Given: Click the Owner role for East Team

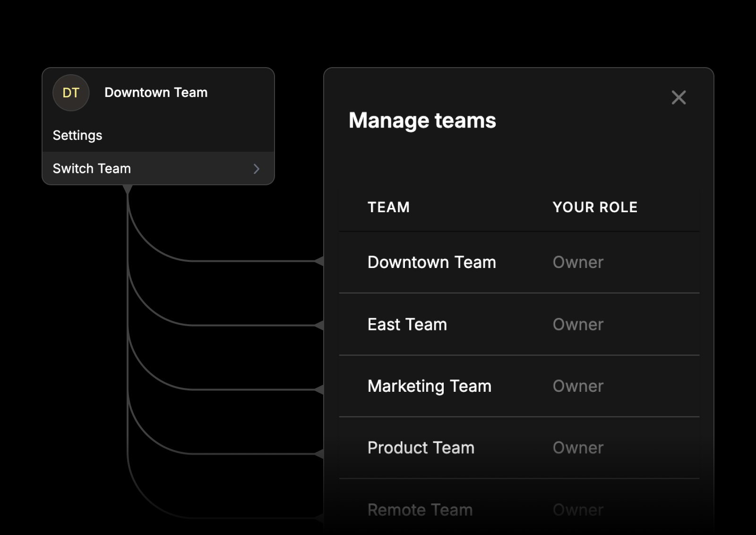Looking at the screenshot, I should (x=578, y=324).
